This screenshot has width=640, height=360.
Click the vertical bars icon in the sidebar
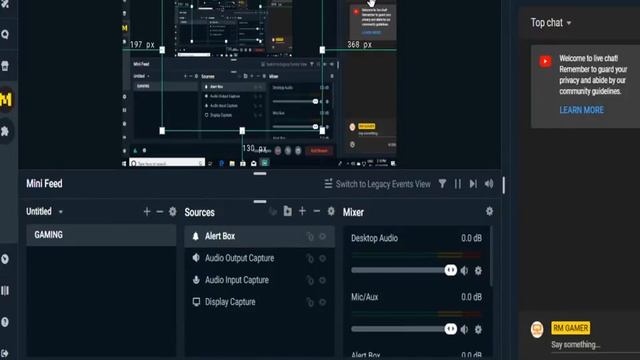[5, 291]
